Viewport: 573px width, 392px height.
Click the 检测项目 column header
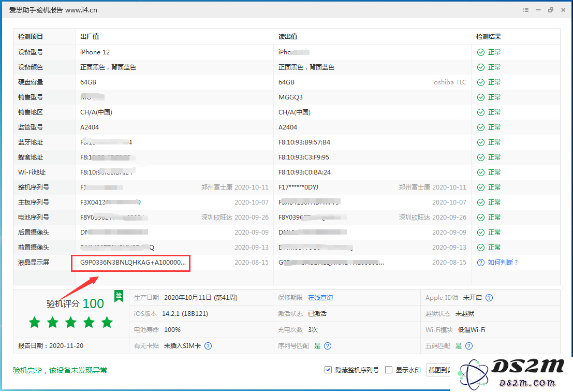(x=31, y=37)
